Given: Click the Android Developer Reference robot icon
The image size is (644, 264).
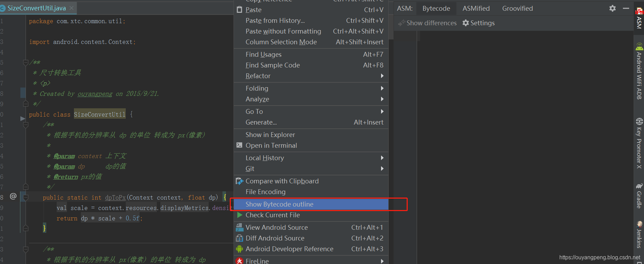Looking at the screenshot, I should pyautogui.click(x=239, y=249).
